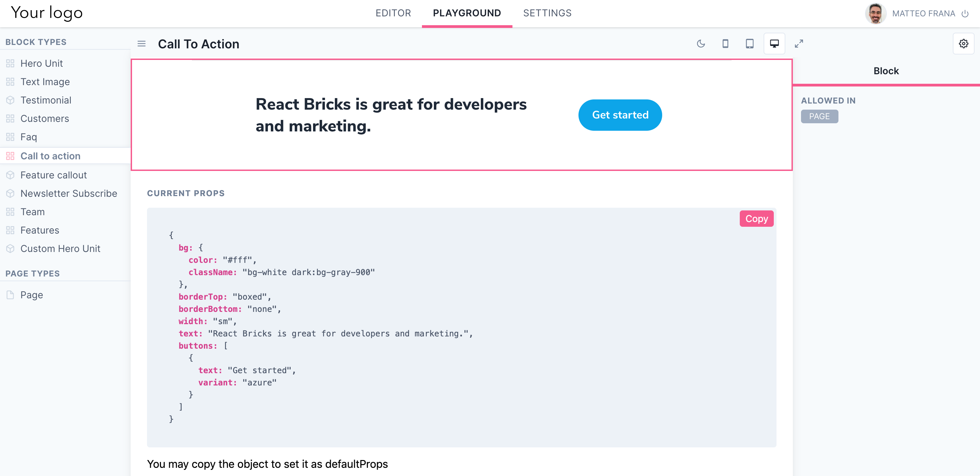Image resolution: width=980 pixels, height=476 pixels.
Task: Click the Faq grid icon
Action: (x=10, y=137)
